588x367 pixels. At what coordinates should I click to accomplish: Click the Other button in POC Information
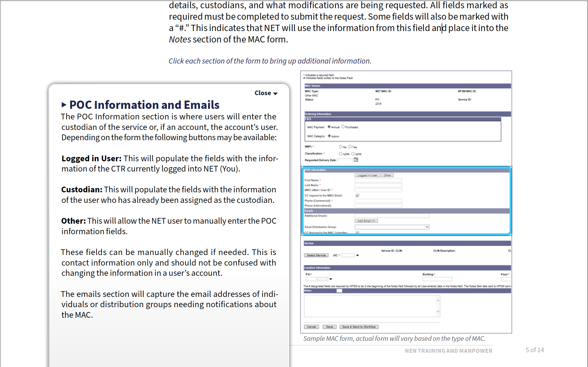tap(388, 175)
